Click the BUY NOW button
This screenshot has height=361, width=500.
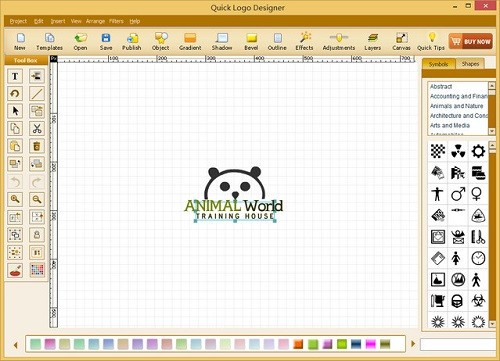471,41
